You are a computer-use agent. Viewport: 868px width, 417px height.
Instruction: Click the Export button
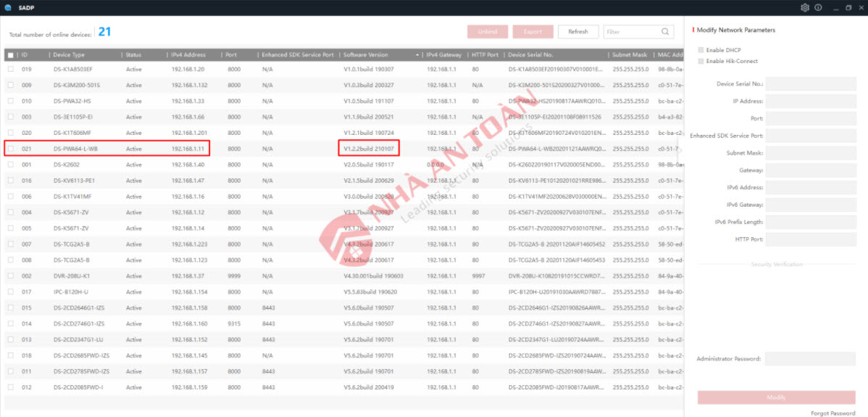533,32
